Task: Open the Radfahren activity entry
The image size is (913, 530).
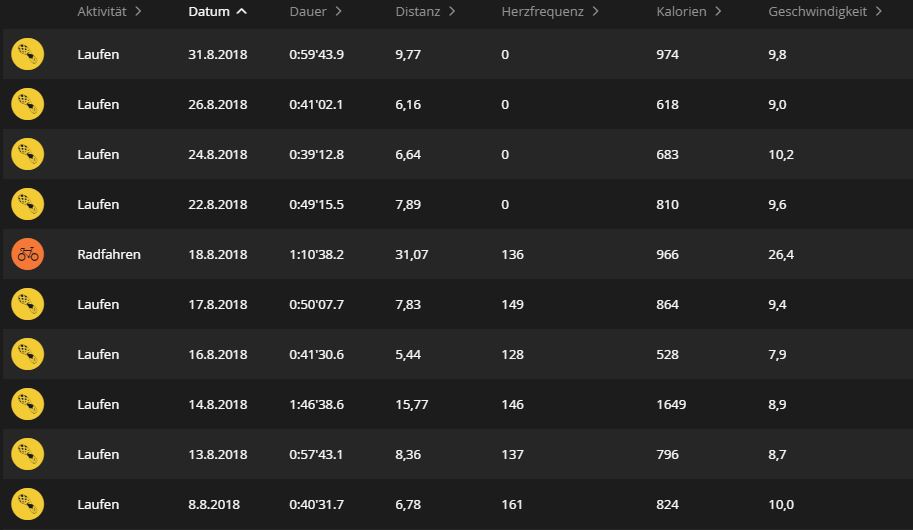Action: (x=109, y=254)
